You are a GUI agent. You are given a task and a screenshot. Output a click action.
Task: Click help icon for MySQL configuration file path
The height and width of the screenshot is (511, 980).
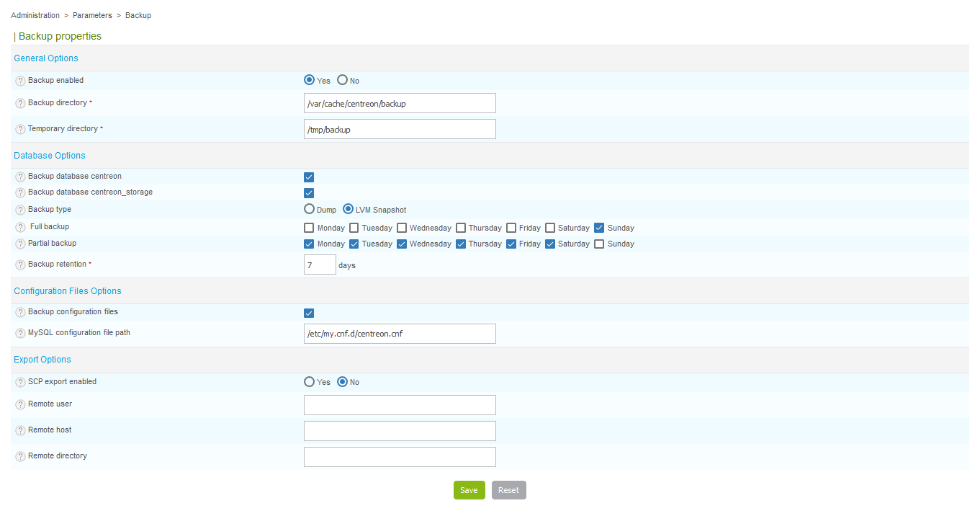coord(20,334)
